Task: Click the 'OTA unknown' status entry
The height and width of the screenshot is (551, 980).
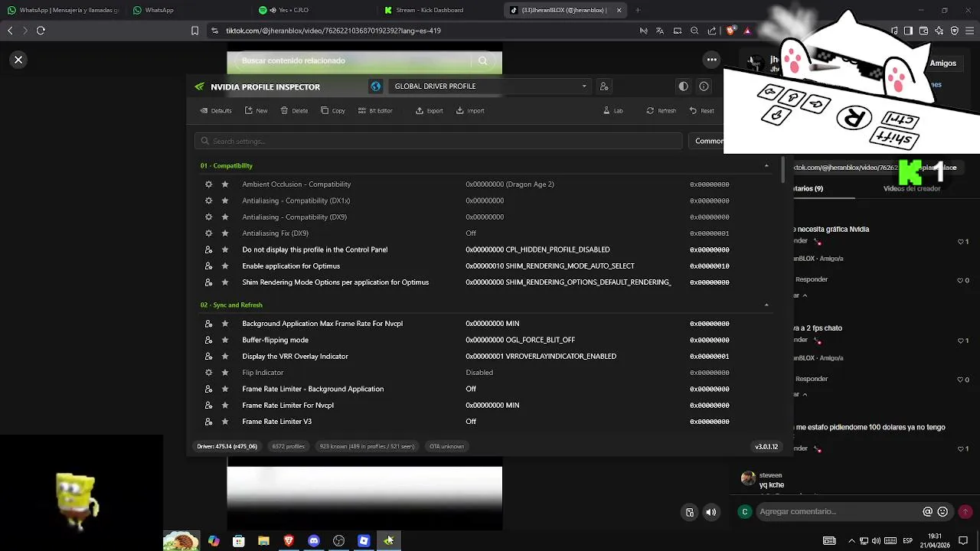Action: click(446, 446)
